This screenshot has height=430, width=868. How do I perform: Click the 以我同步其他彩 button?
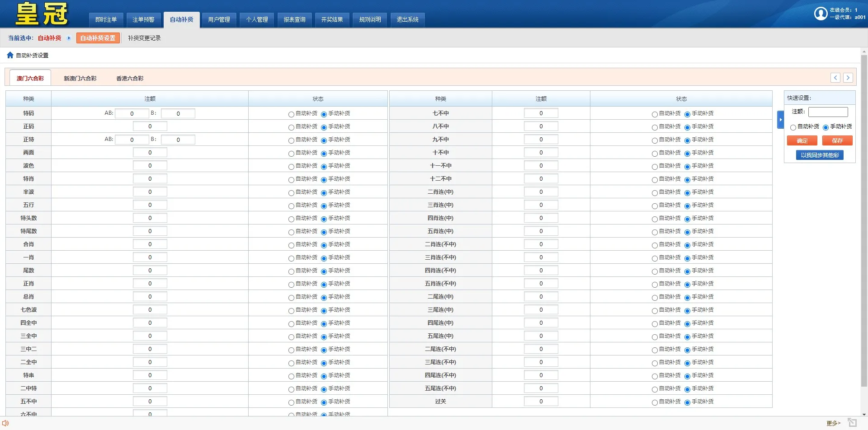pos(819,155)
